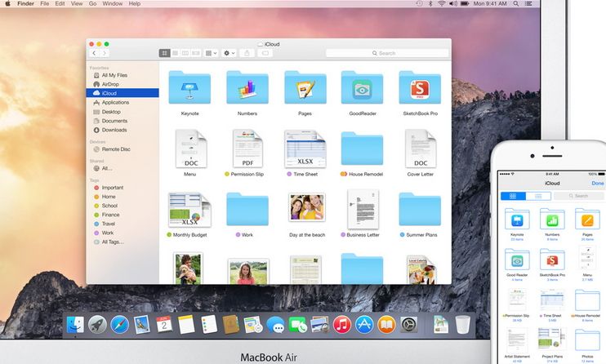The height and width of the screenshot is (364, 606).
Task: Tap Done on the iPhone iCloud screen
Action: coord(598,183)
